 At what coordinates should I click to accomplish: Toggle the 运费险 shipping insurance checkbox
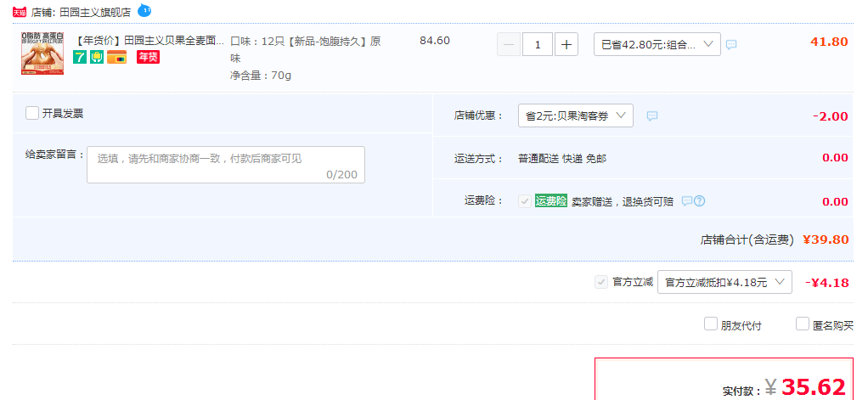(x=525, y=200)
